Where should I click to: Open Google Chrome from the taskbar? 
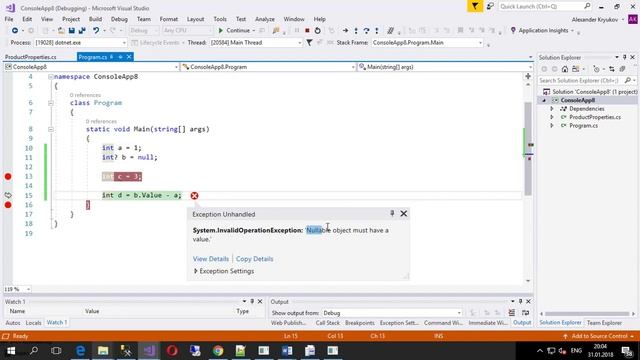click(218, 351)
